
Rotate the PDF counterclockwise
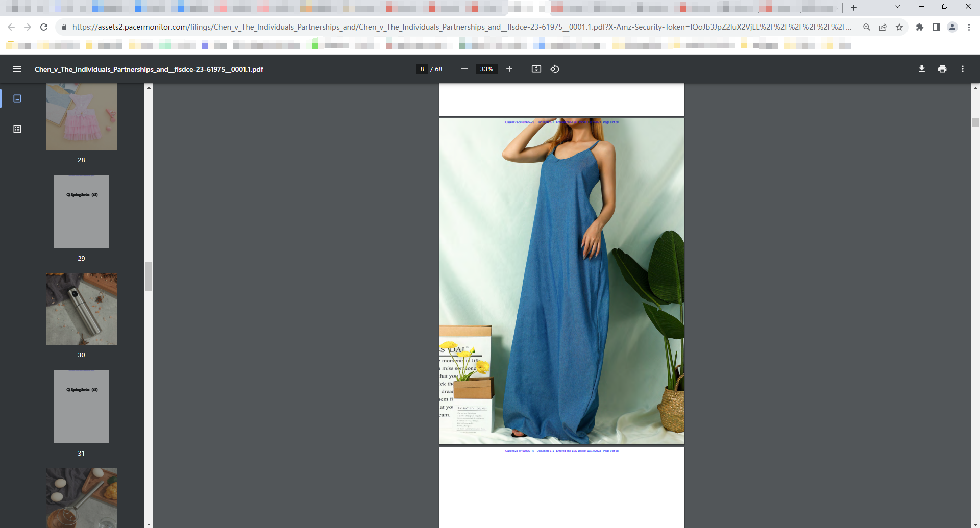[555, 69]
